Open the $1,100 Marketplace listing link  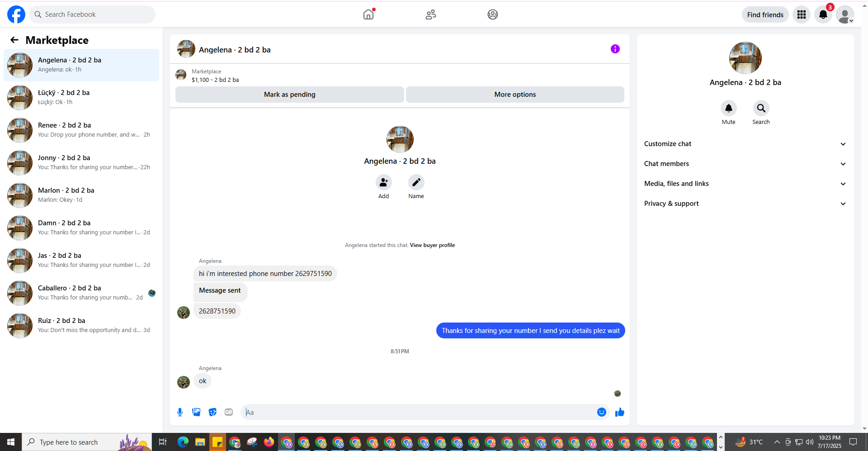tap(215, 80)
